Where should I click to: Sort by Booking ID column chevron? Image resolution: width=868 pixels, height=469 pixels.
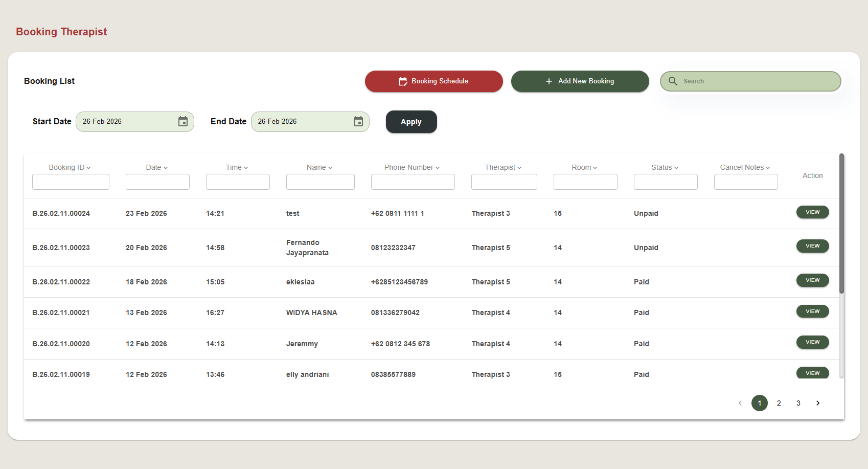tap(88, 168)
